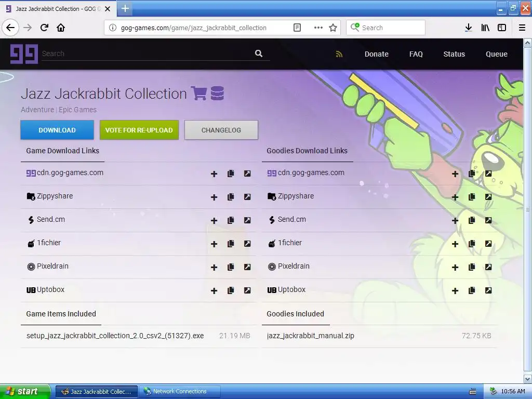
Task: Click Jazz Jackrabbit Collection taskbar button
Action: tap(97, 391)
